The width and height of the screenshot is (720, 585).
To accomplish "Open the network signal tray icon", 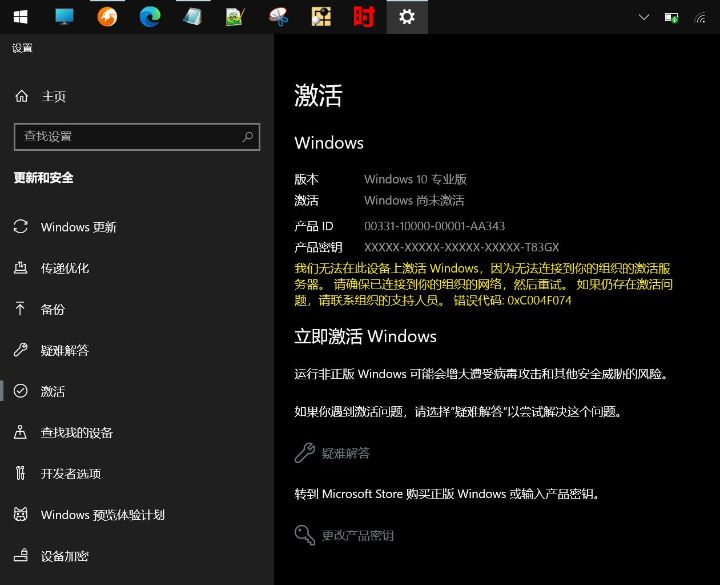I will (700, 18).
